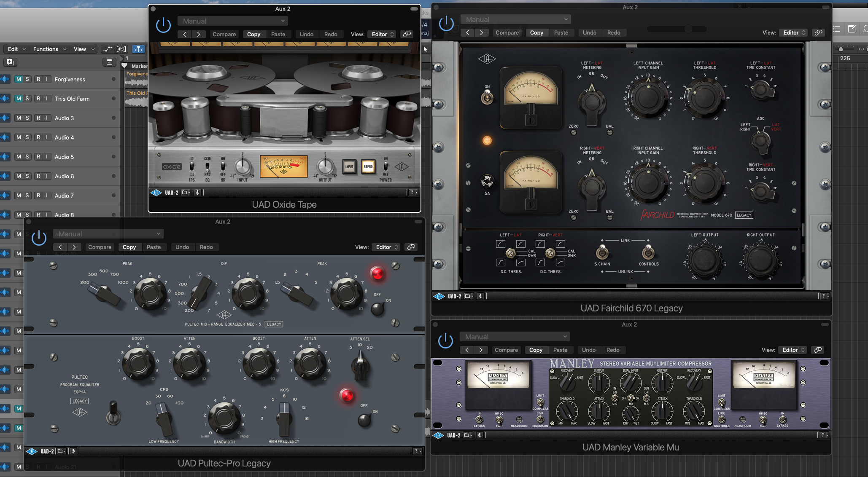The image size is (868, 477).
Task: Mute the Audio 5 track
Action: [19, 157]
